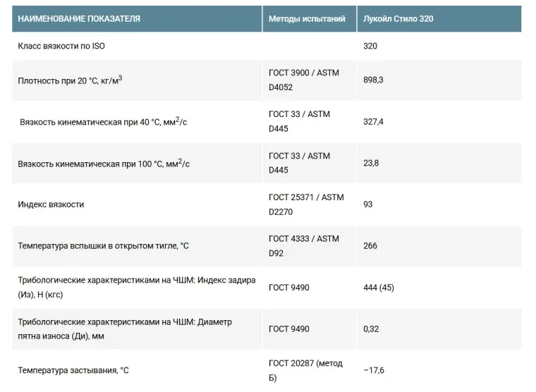Select Вязкость кинематическая при 40 °C label

point(103,122)
